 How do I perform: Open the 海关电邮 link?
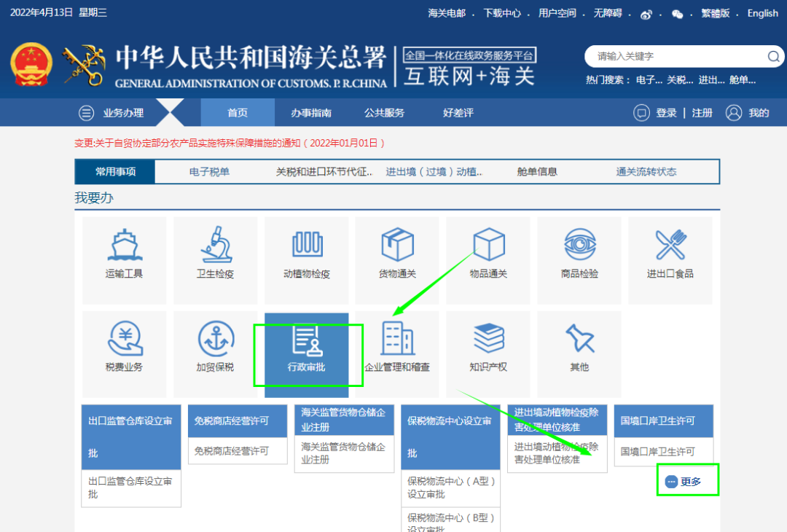(447, 13)
